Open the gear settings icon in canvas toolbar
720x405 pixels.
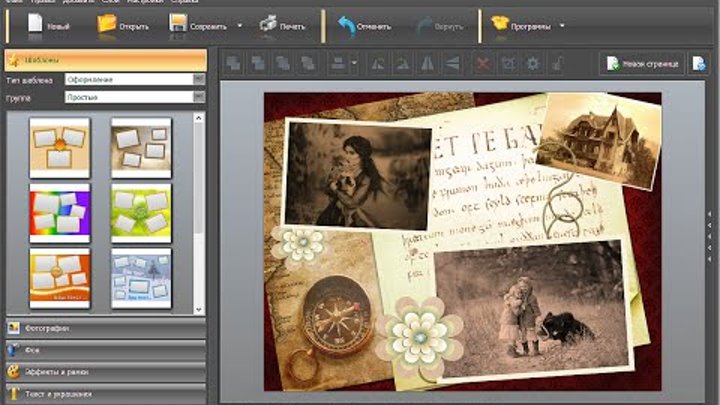point(532,63)
